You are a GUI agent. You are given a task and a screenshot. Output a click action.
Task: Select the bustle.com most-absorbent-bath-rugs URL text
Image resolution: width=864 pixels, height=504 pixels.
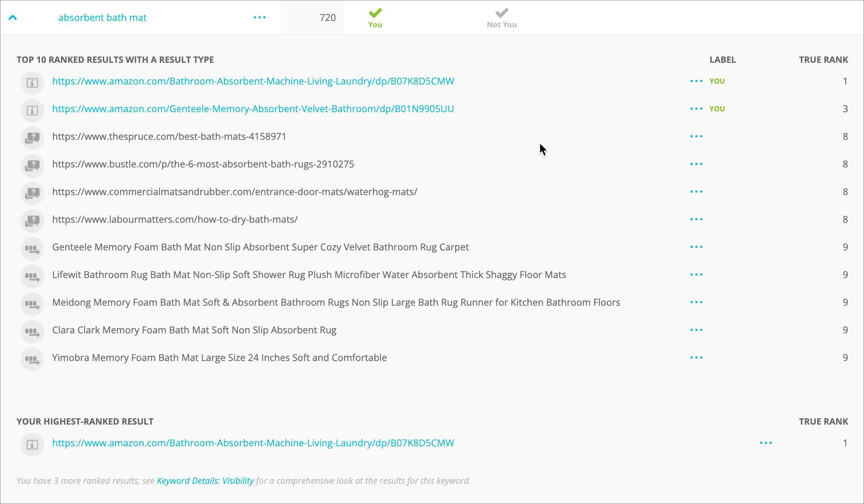[x=203, y=164]
